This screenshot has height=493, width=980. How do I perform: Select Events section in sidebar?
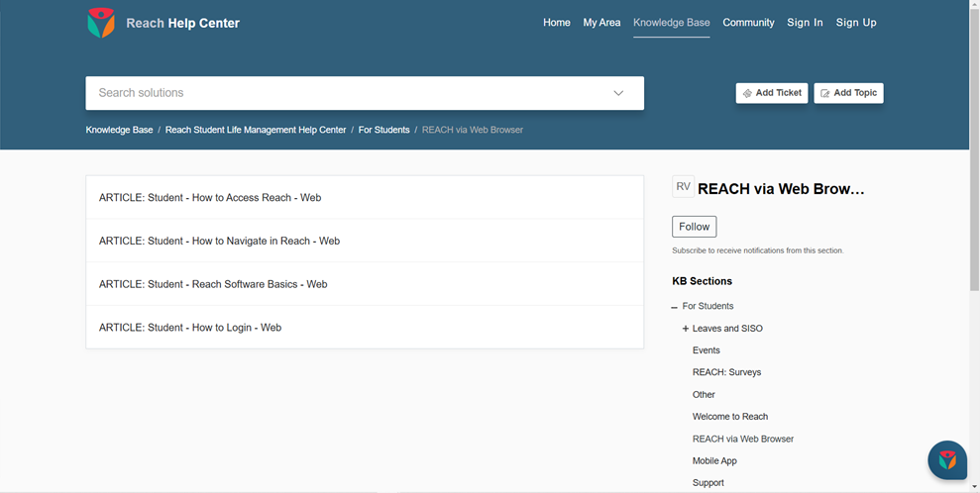(x=707, y=350)
